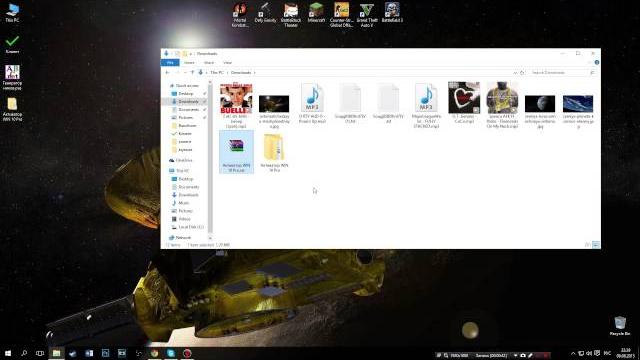The width and height of the screenshot is (640, 360).
Task: Refresh the Downloads folder view
Action: tap(522, 73)
